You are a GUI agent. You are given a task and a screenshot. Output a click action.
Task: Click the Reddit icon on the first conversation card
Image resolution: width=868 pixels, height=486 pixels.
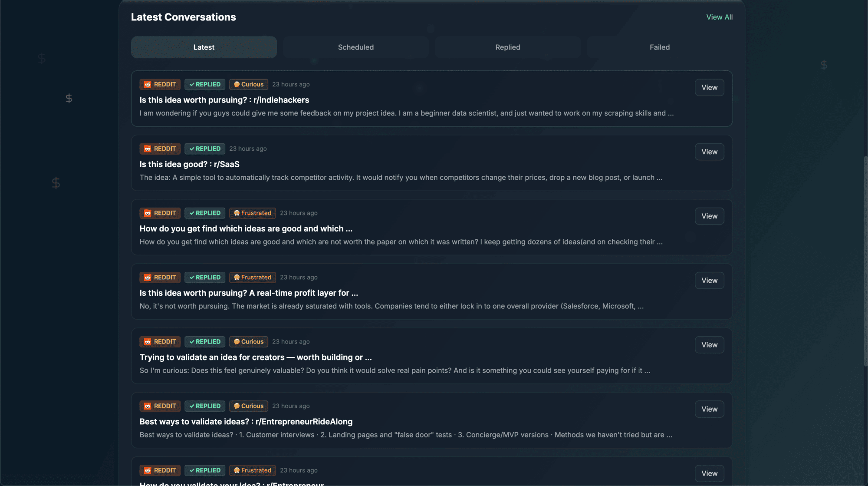tap(148, 84)
